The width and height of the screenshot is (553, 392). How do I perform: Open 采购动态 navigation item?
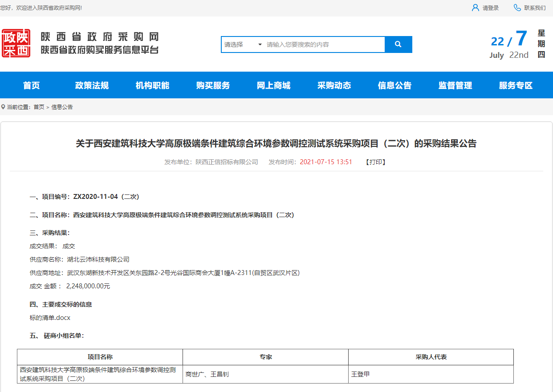point(334,85)
